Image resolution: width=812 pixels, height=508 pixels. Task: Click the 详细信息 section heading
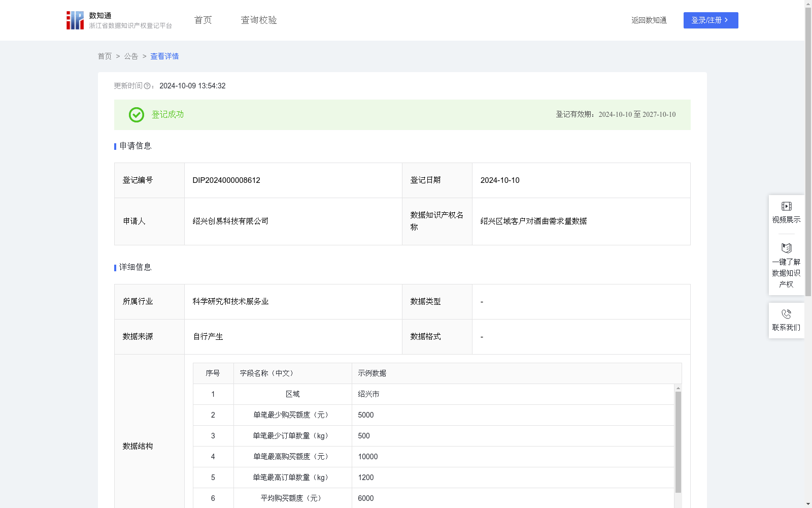[135, 268]
